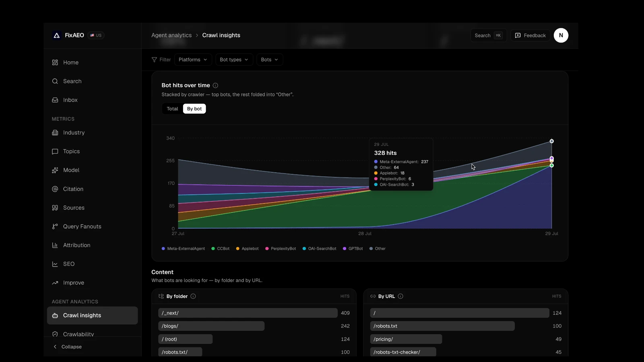Toggle OAI-SearchBot series in legend
Image resolution: width=644 pixels, height=362 pixels.
point(319,249)
